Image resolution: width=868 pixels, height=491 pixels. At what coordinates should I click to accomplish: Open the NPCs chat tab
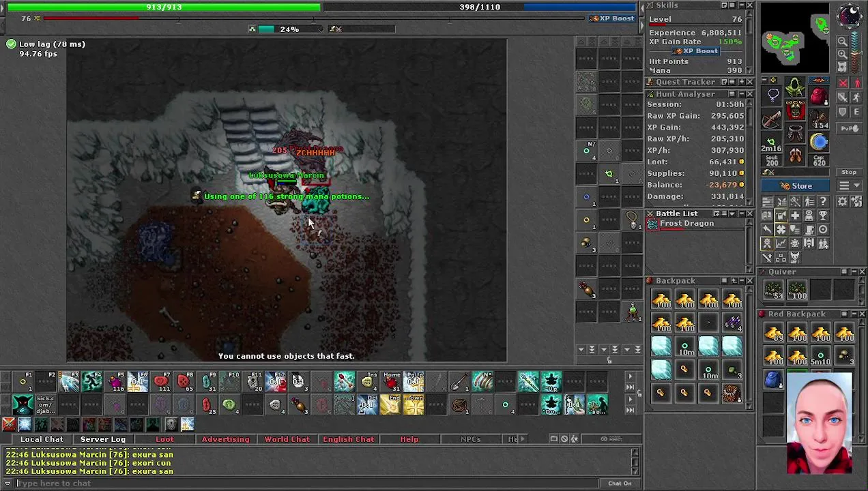click(470, 439)
